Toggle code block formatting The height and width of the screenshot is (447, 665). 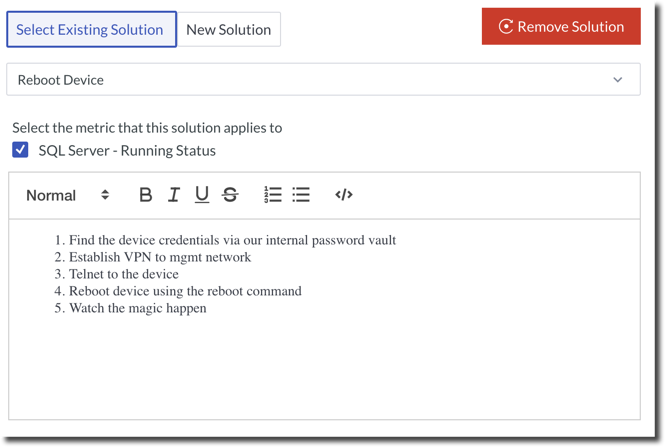344,195
